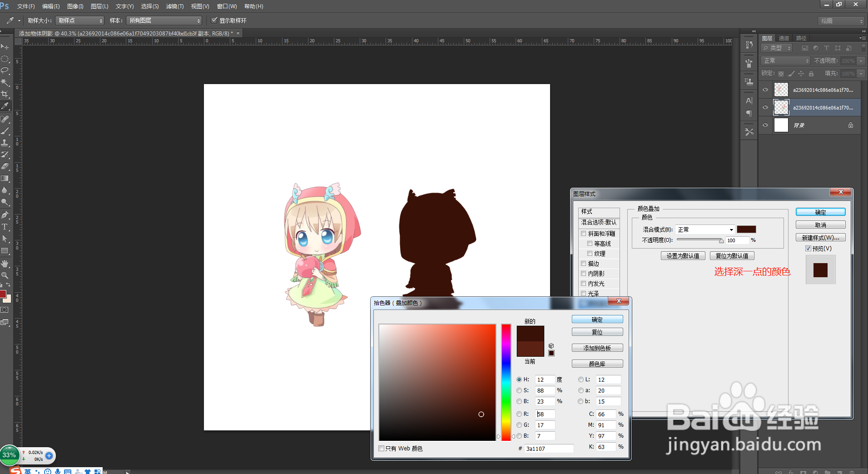
Task: Toggle 显示取样环 checkbox
Action: point(214,20)
